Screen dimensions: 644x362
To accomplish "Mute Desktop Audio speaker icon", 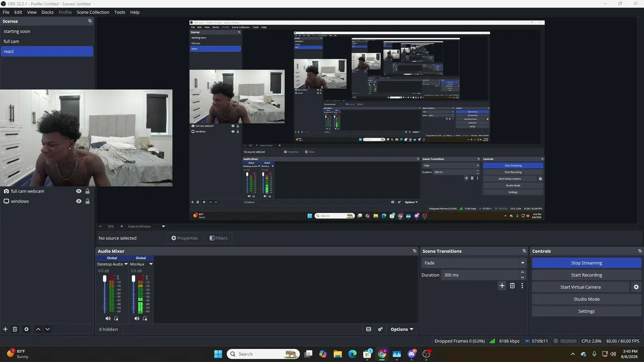I will (108, 318).
